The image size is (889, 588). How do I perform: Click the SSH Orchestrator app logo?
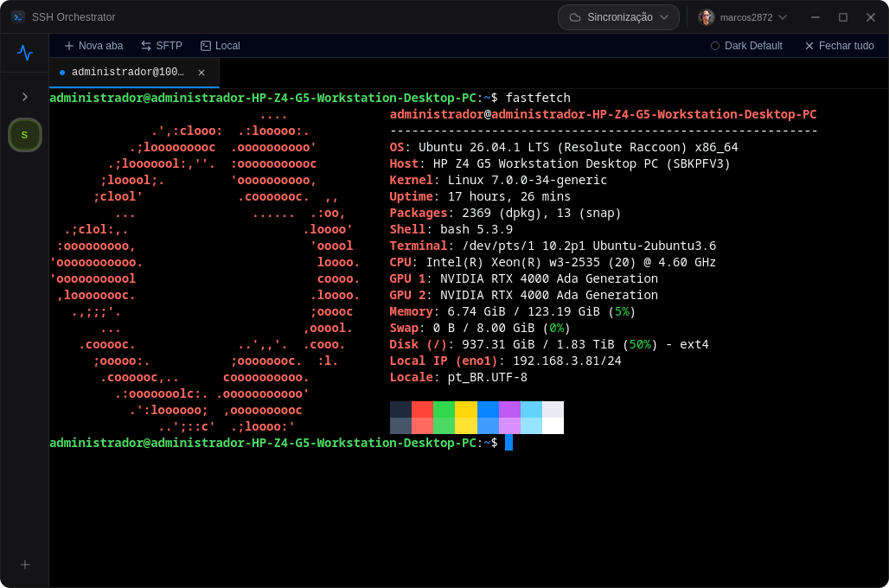[18, 17]
